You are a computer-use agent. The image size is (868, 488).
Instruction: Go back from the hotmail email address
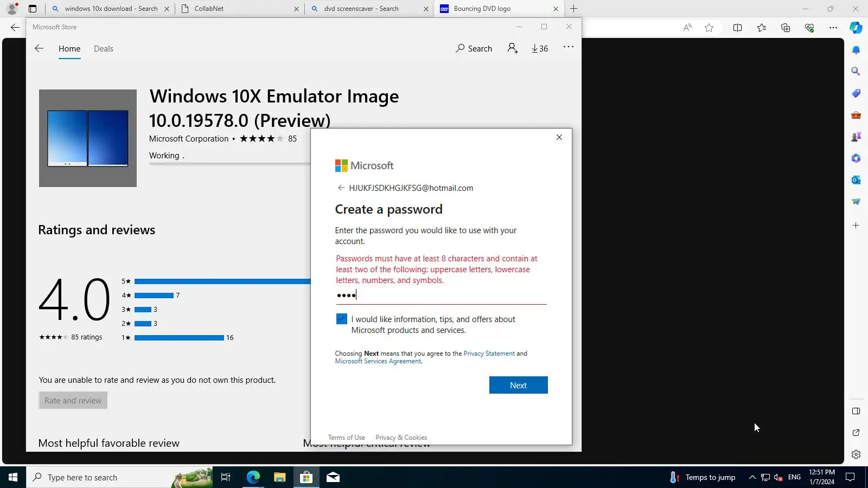[341, 188]
